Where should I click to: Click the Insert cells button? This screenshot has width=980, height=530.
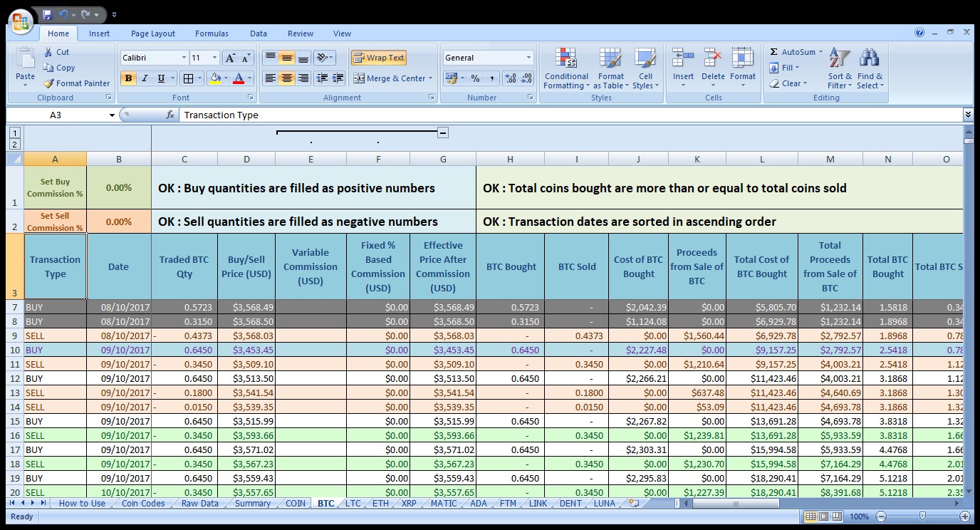(683, 68)
